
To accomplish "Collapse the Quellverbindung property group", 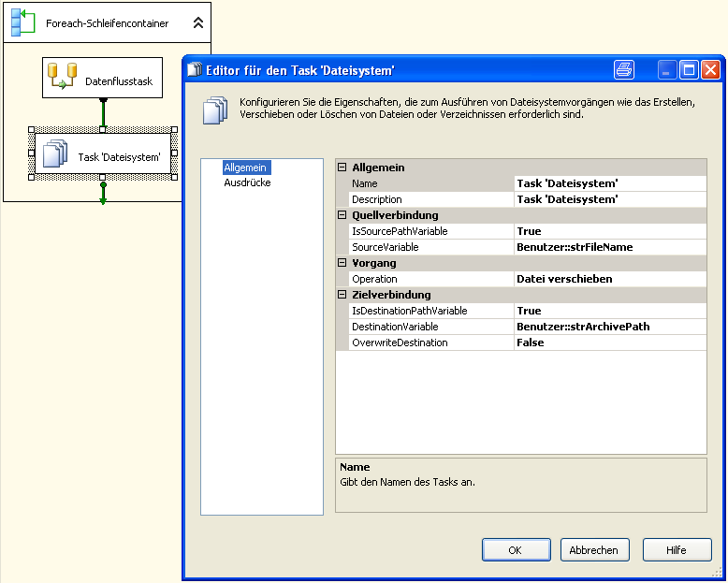I will tap(342, 215).
